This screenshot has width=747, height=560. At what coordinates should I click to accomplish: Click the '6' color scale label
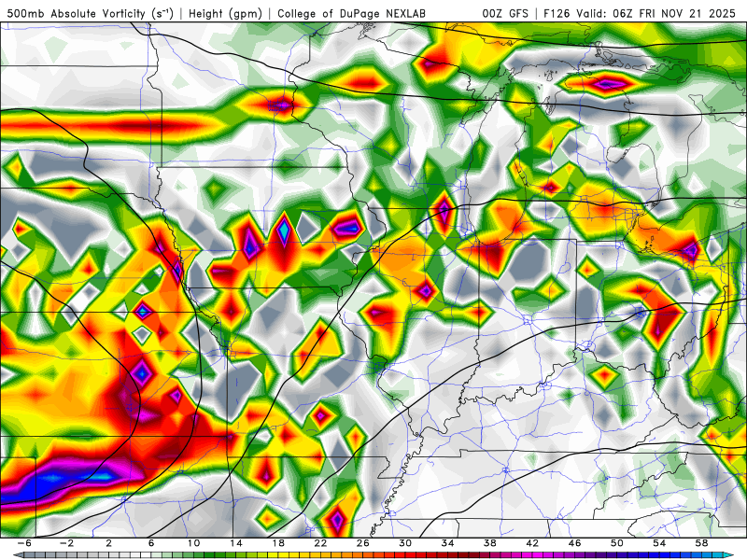click(x=151, y=543)
